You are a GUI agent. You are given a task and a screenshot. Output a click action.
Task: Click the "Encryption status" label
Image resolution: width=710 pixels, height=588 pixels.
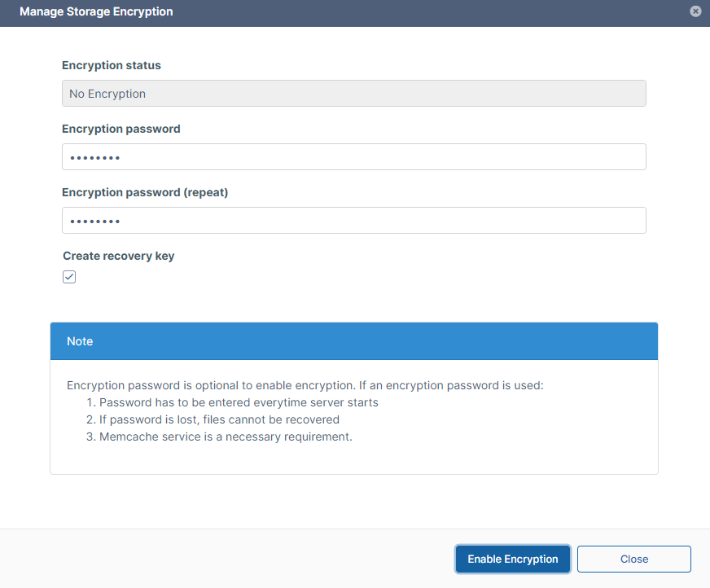click(x=112, y=65)
